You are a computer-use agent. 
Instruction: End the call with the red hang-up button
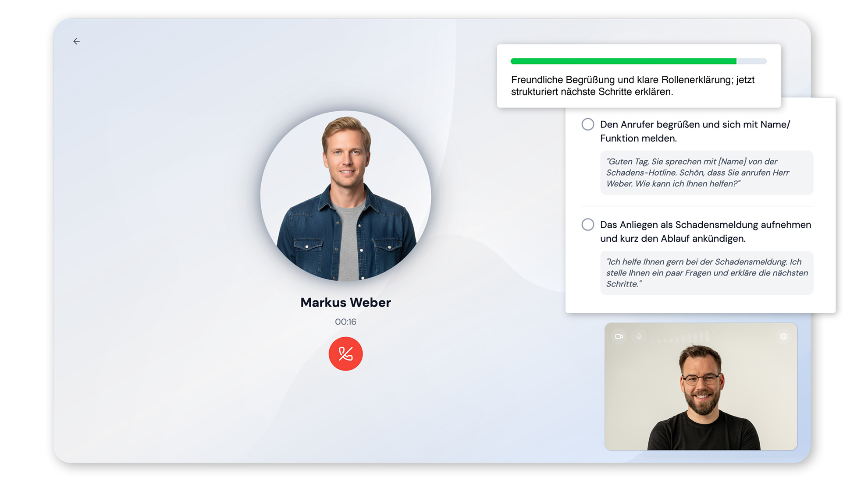pos(345,353)
